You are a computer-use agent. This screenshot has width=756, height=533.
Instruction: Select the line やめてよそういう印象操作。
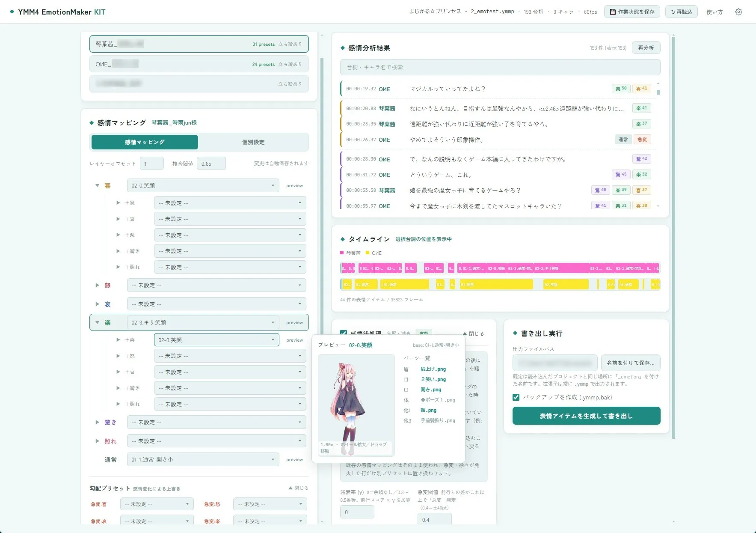(x=497, y=140)
